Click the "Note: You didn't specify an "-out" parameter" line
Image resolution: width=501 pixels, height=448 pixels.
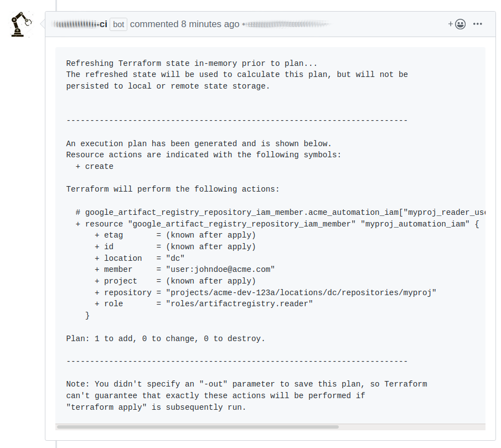(246, 384)
